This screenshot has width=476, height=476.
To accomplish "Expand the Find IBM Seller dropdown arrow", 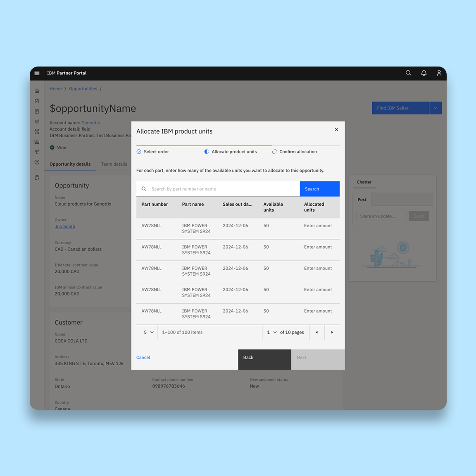I will click(x=436, y=108).
